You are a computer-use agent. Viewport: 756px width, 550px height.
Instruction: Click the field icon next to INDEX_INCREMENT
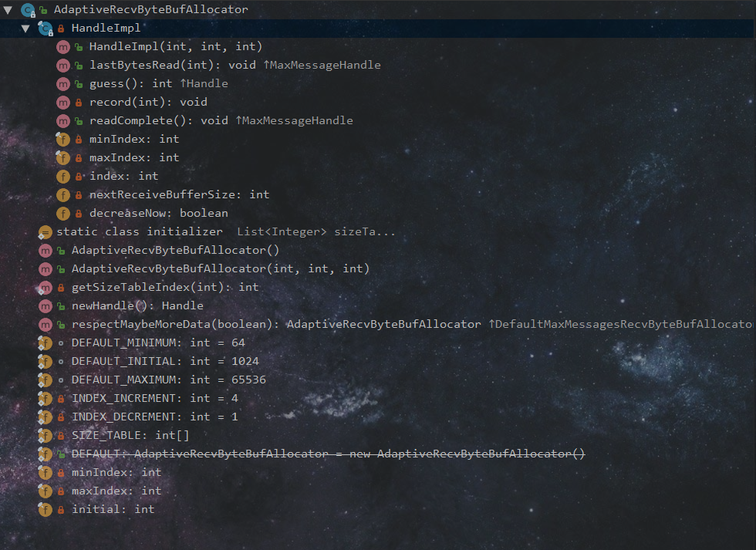click(46, 399)
